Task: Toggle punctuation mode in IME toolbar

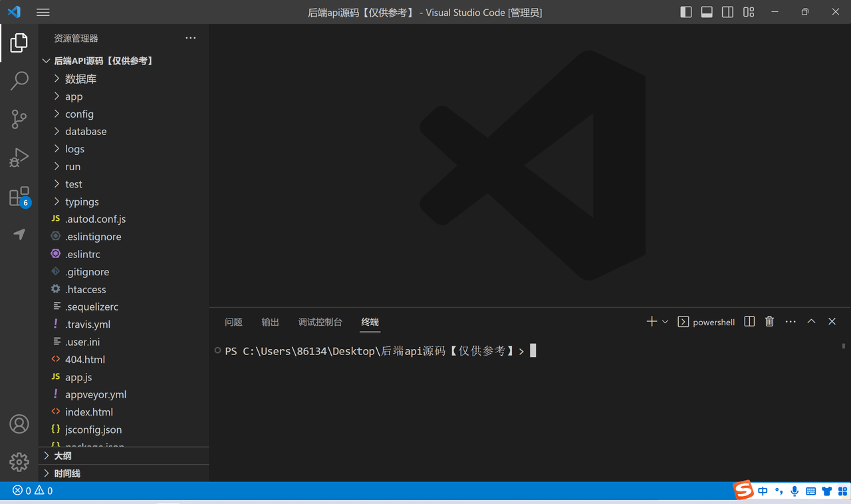Action: (x=779, y=491)
